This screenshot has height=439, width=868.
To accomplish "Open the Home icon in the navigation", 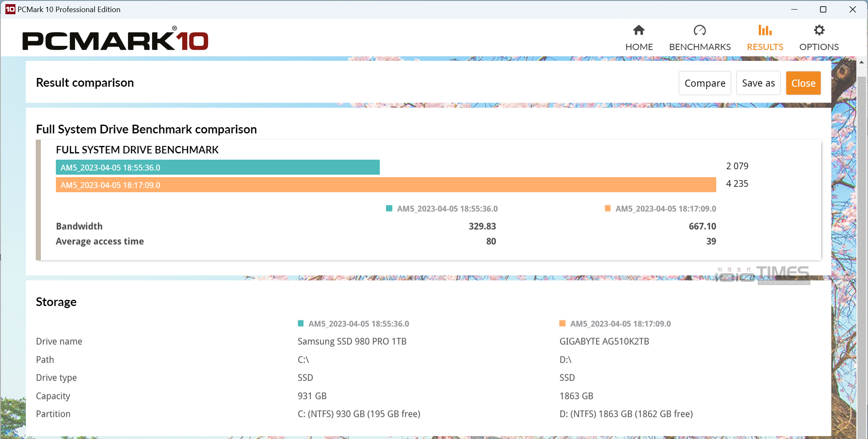I will 639,30.
